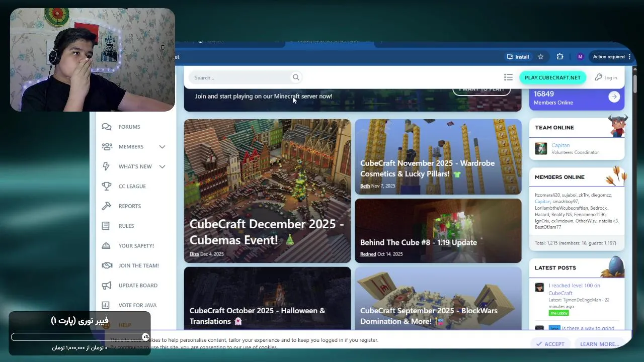Click the Vote For Java chart icon
Screen dimensions: 644x362
click(x=106, y=305)
